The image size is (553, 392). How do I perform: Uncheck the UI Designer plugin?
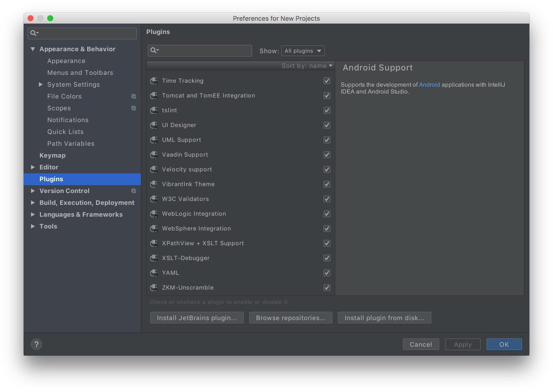[x=327, y=125]
